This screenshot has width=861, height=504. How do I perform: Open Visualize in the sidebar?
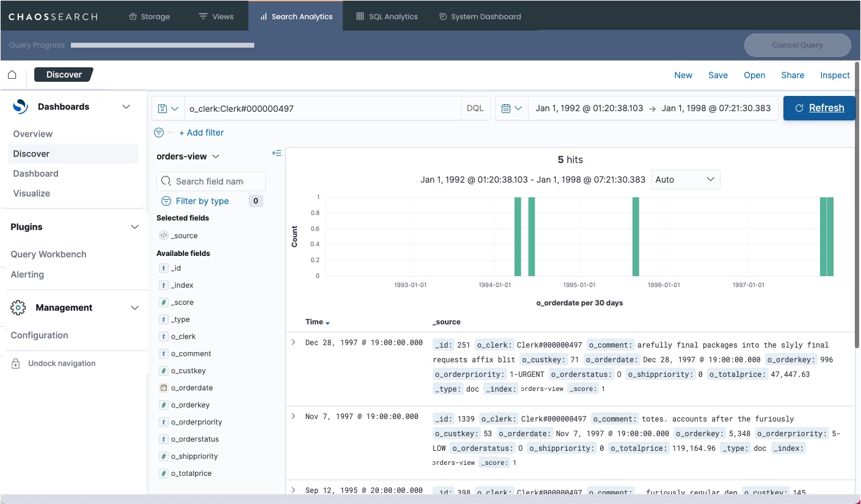pos(32,193)
